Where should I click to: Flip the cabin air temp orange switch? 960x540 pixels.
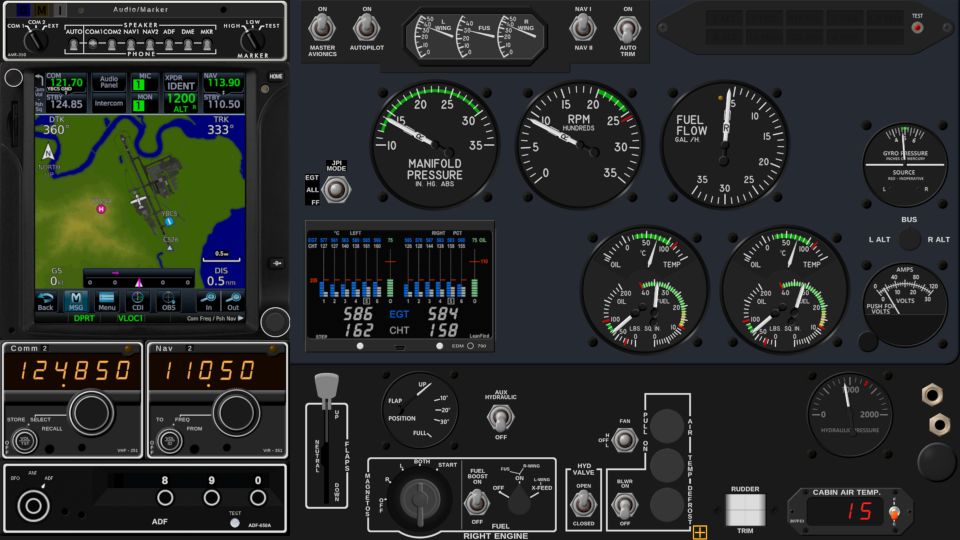click(894, 511)
